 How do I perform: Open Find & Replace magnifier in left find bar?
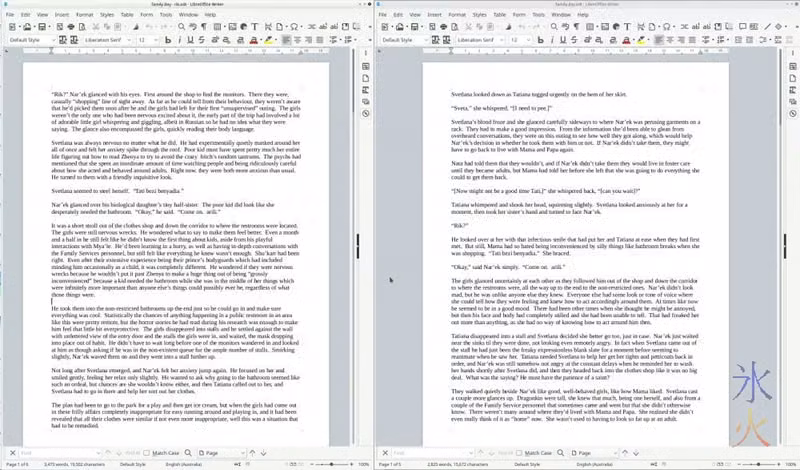click(x=188, y=453)
